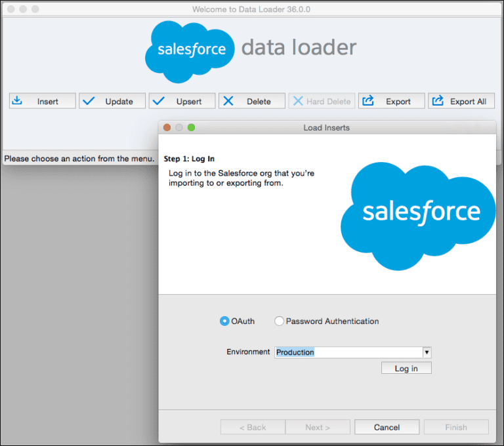Click the disabled Next button
Image resolution: width=504 pixels, height=446 pixels.
[x=318, y=427]
